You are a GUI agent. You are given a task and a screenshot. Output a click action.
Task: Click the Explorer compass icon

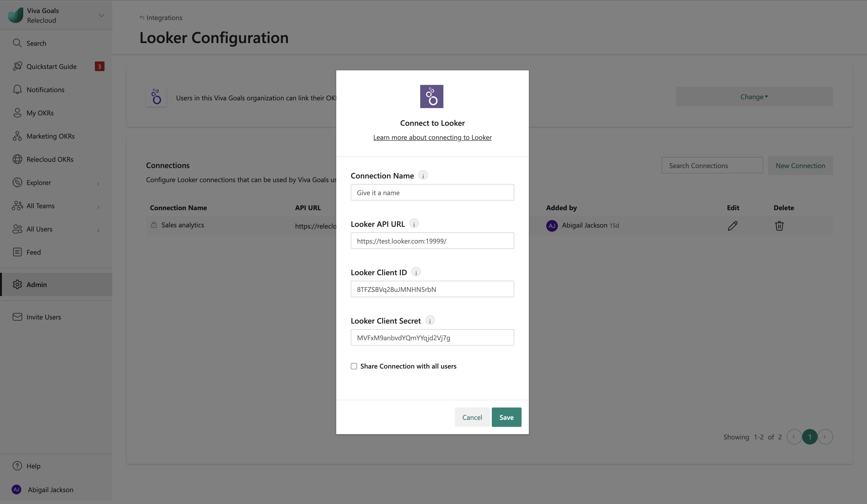coord(17,182)
